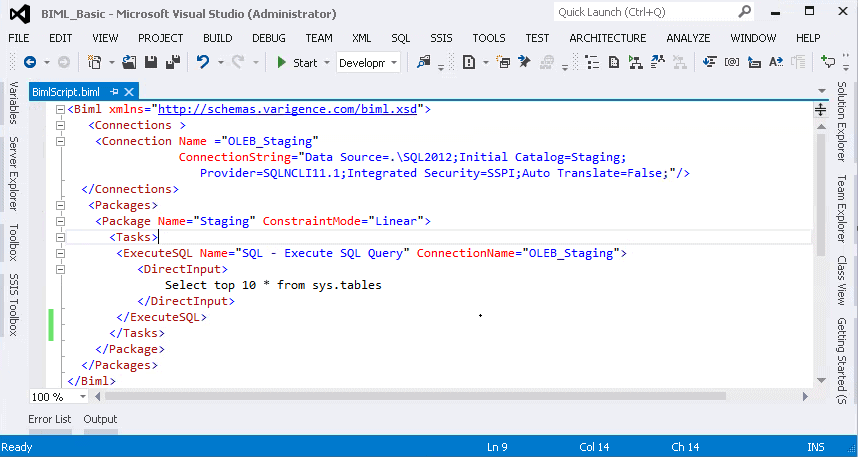
Task: Click the Navigate Backward arrow icon
Action: pyautogui.click(x=30, y=62)
